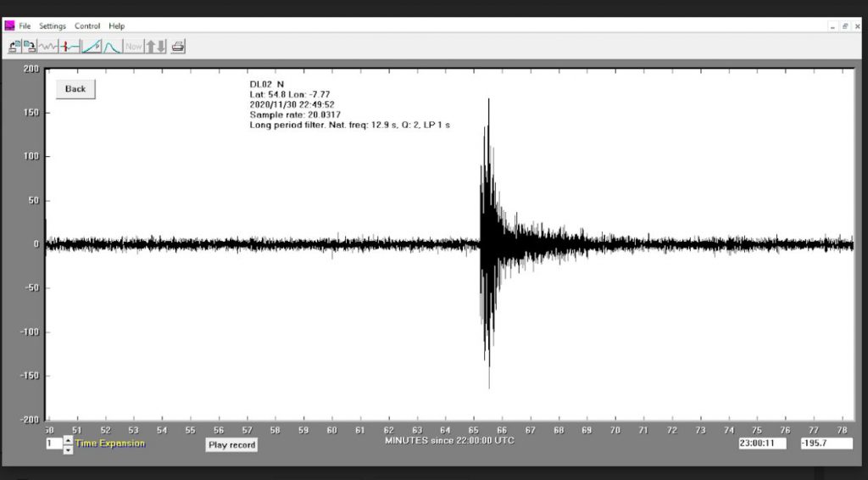The image size is (868, 480).
Task: Click the red marker trace toolbar icon
Action: (70, 47)
